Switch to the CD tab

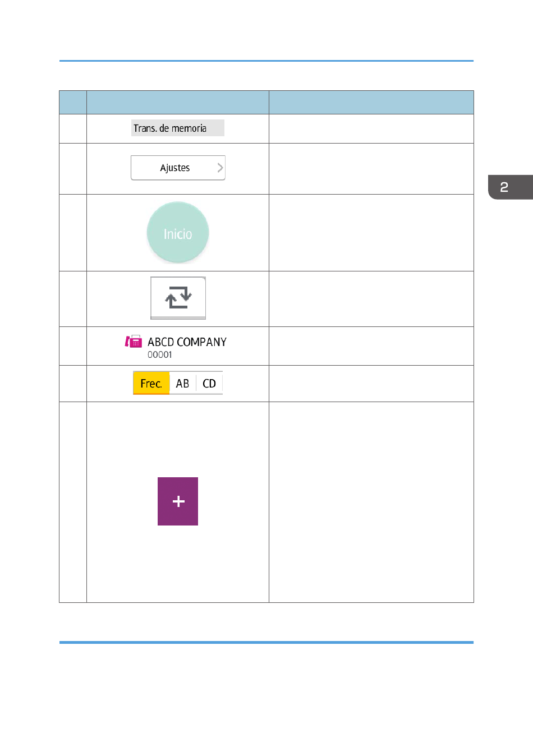[209, 384]
